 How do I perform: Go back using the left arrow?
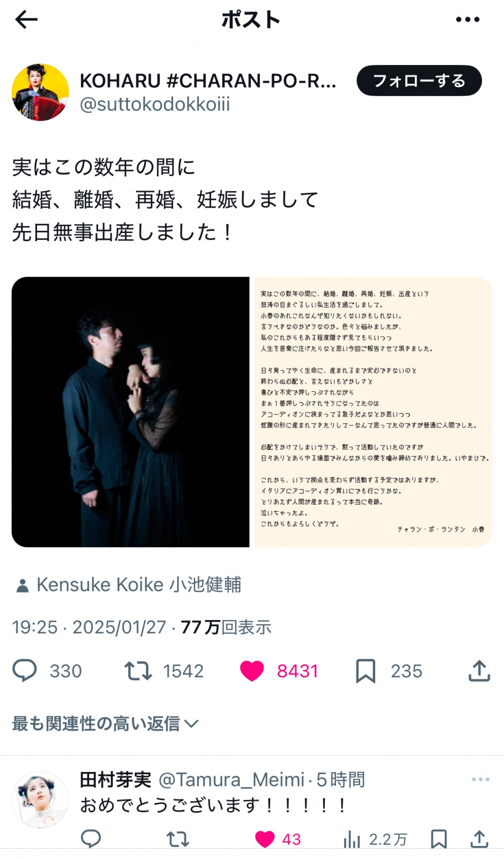pyautogui.click(x=26, y=20)
